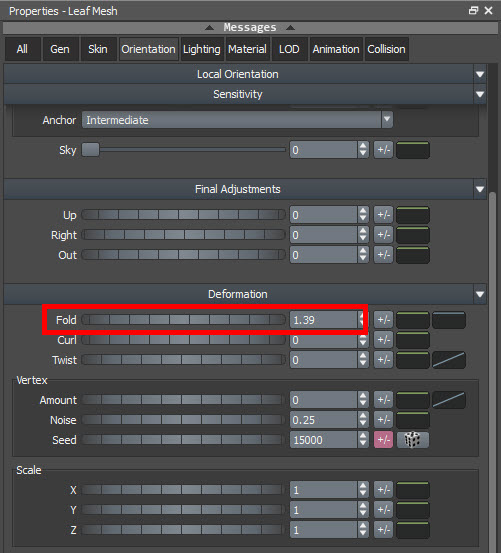501x553 pixels.
Task: Switch to the Gen tab
Action: point(60,49)
